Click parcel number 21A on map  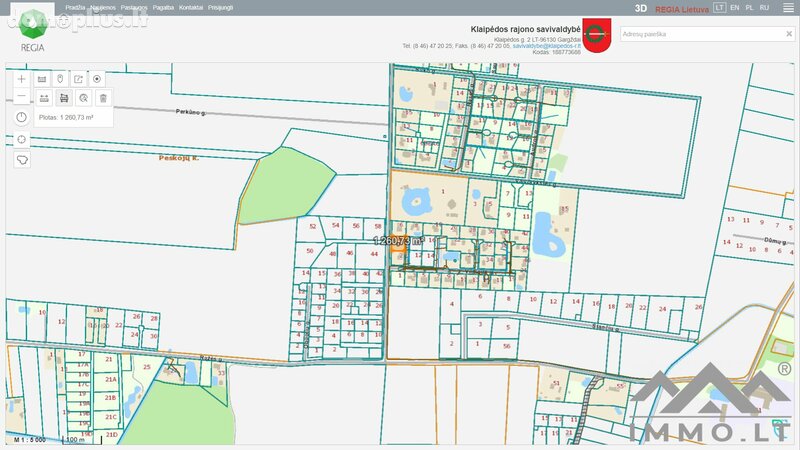[111, 379]
